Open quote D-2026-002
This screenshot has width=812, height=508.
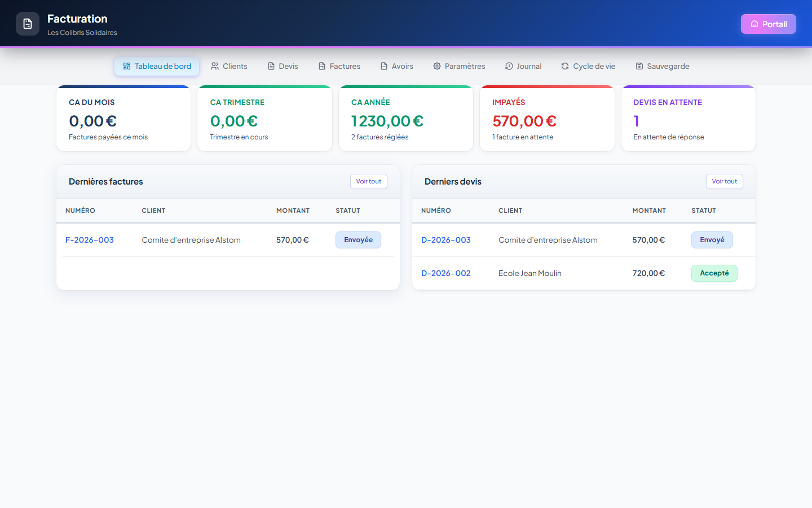point(446,273)
